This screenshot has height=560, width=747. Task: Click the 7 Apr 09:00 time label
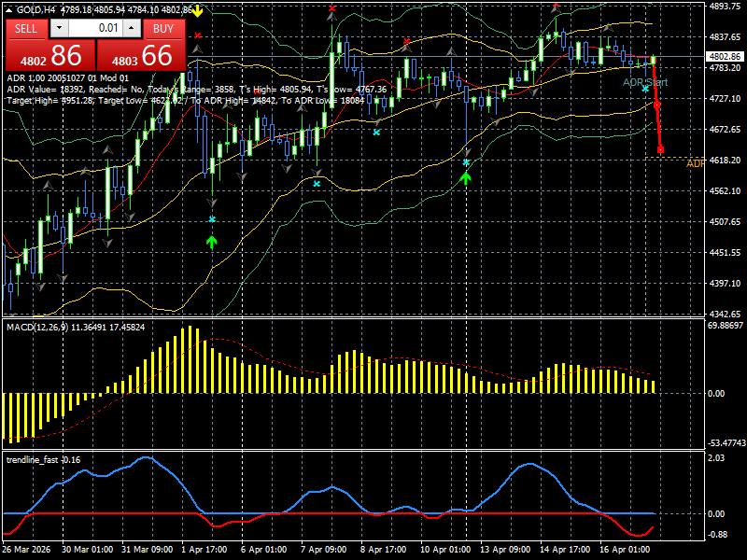(324, 549)
